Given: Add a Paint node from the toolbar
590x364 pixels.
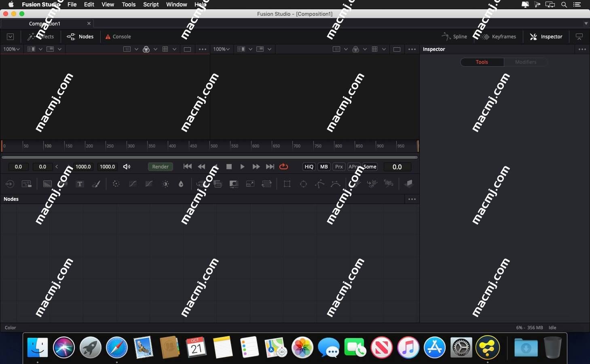Looking at the screenshot, I should (96, 184).
